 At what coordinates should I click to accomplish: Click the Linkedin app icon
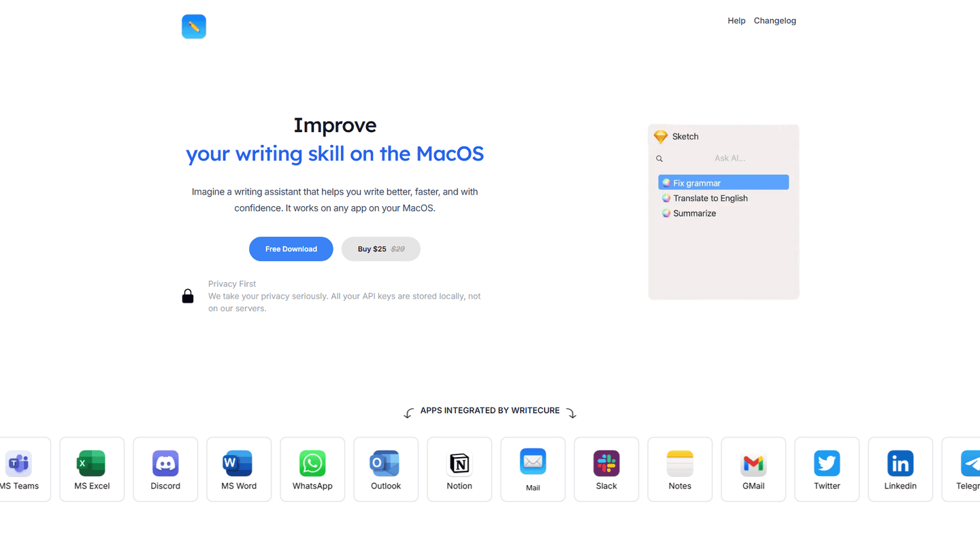900,464
